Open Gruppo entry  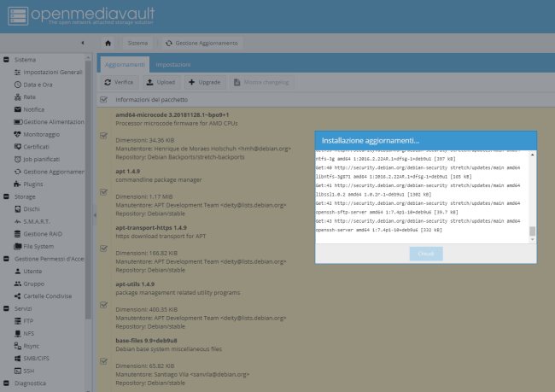click(29, 284)
